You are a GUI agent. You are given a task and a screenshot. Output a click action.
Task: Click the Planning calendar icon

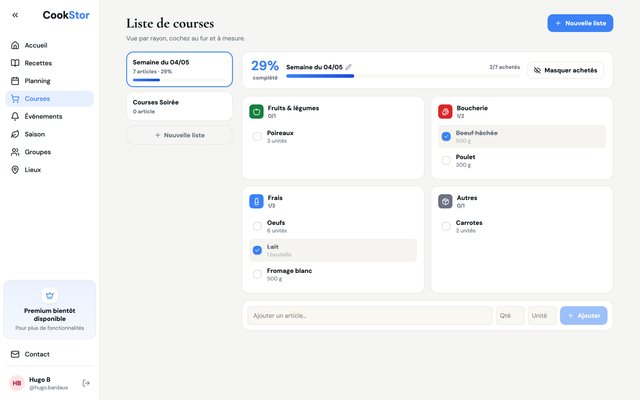click(15, 81)
